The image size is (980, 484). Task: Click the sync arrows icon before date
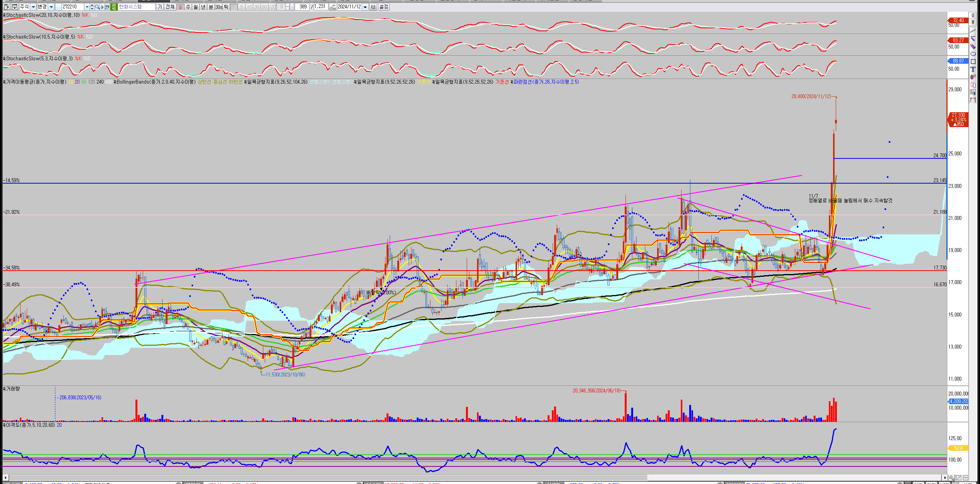click(332, 7)
